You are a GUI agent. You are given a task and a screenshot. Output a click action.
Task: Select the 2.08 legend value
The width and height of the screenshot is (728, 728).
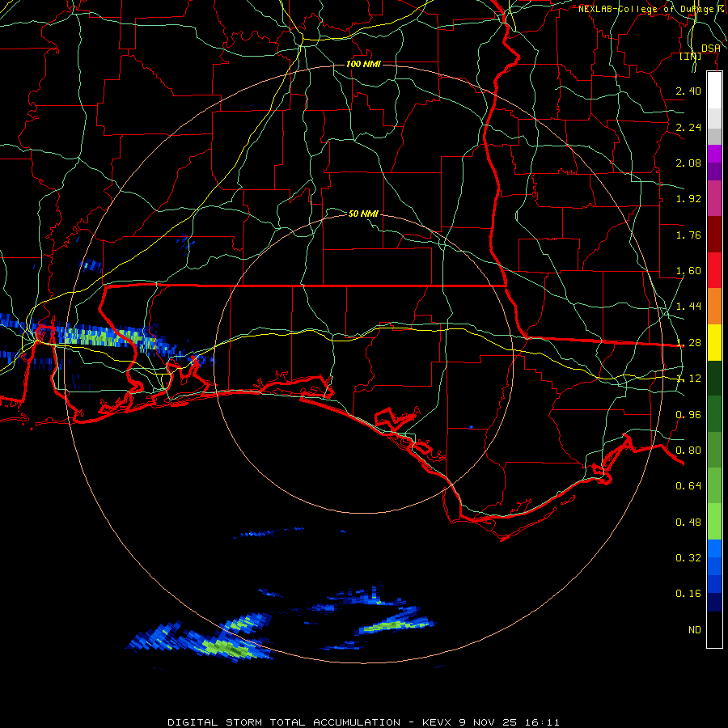[688, 163]
